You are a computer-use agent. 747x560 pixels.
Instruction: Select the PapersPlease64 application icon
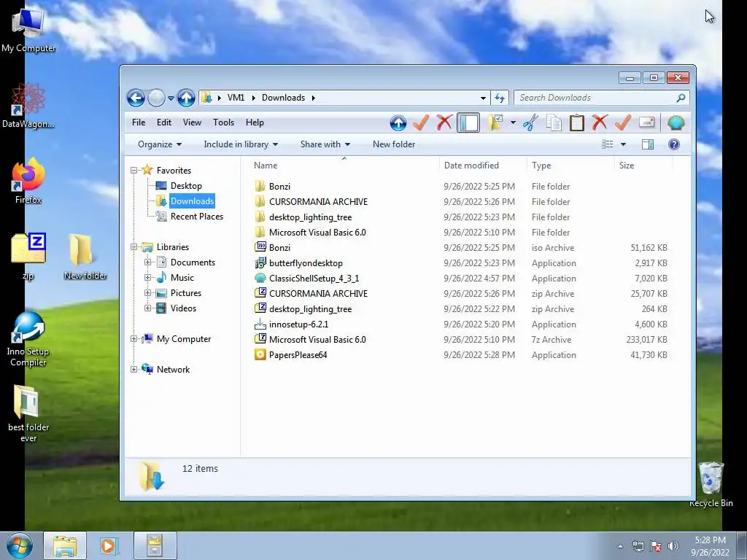[x=260, y=355]
